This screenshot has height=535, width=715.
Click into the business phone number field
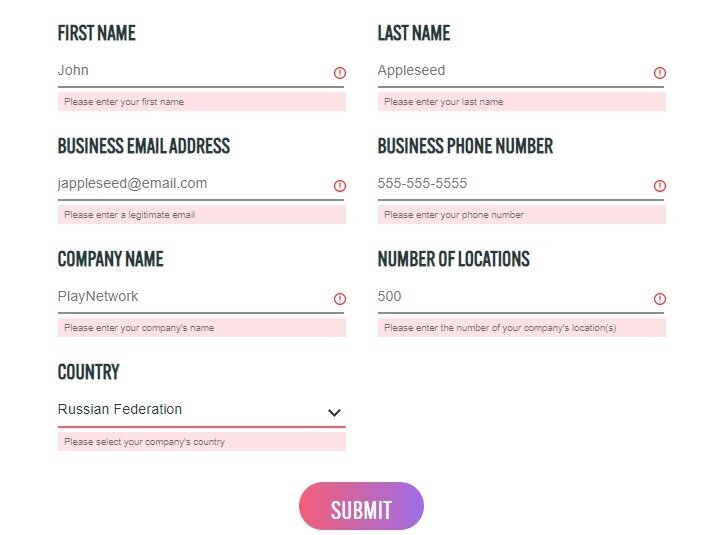pyautogui.click(x=521, y=184)
